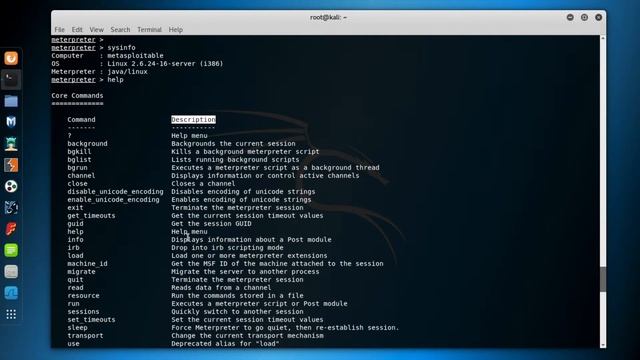The image size is (640, 360).
Task: Launch Faraday red F icon
Action: (11, 229)
